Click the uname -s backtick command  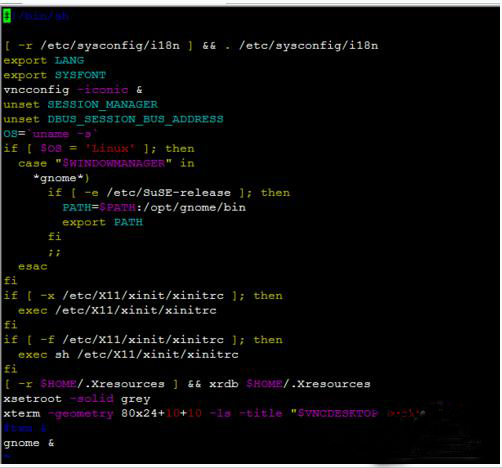pyautogui.click(x=62, y=134)
